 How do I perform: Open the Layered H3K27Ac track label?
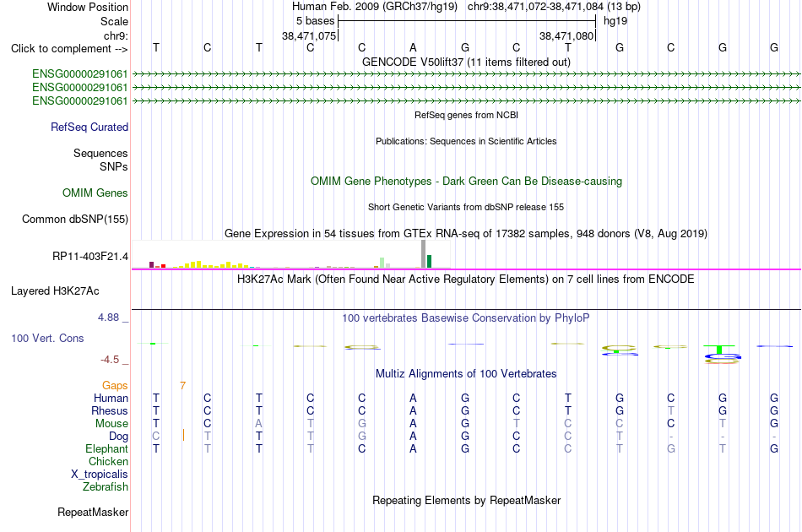tap(55, 291)
